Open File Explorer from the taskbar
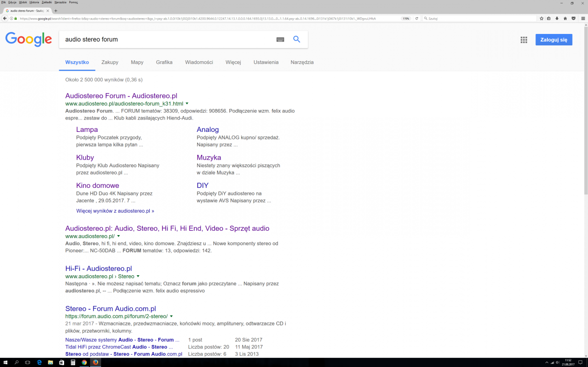Screen dimensions: 588x367 pos(50,363)
